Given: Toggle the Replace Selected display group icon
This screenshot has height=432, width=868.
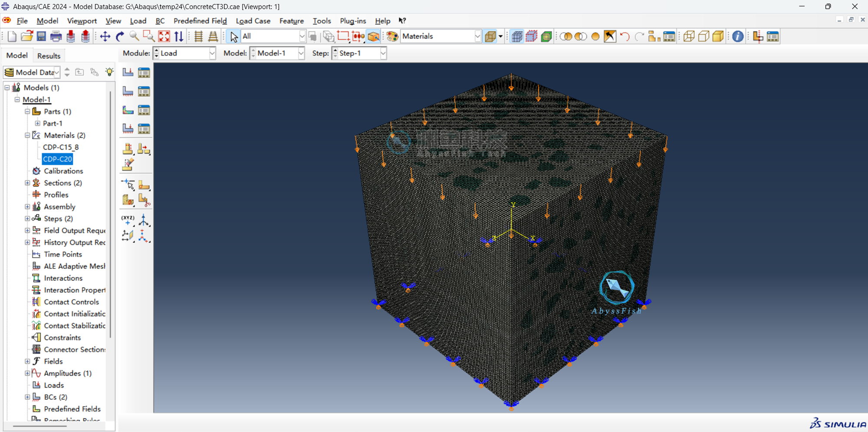Looking at the screenshot, I should tap(566, 36).
